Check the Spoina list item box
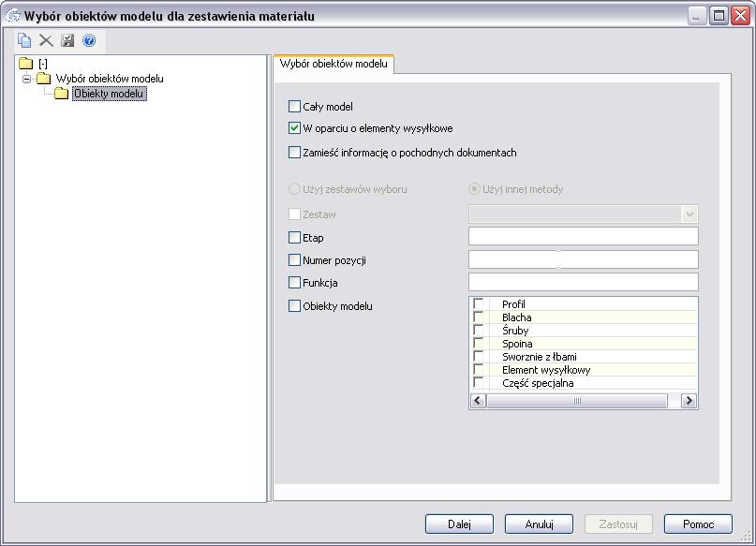756x546 pixels. pyautogui.click(x=479, y=343)
